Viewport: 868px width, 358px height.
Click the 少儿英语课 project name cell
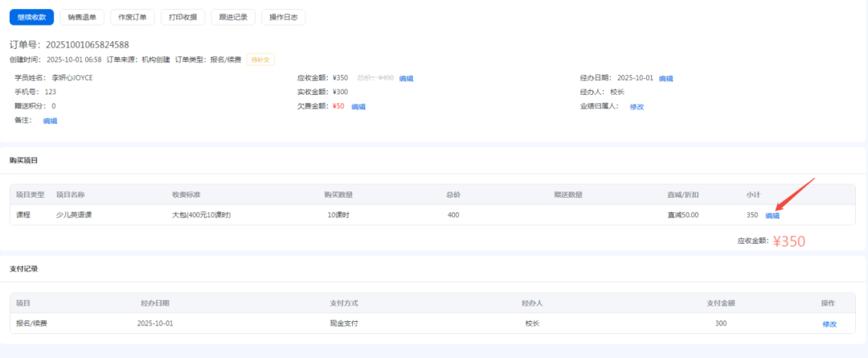point(73,215)
